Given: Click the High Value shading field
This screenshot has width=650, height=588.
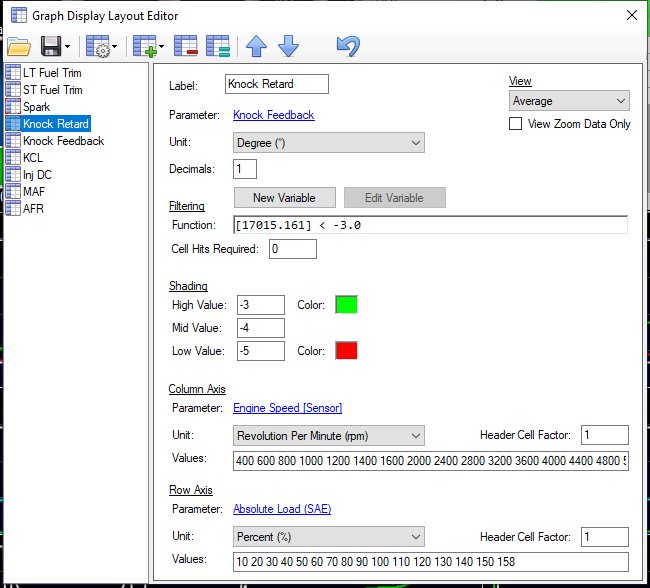Looking at the screenshot, I should [261, 305].
